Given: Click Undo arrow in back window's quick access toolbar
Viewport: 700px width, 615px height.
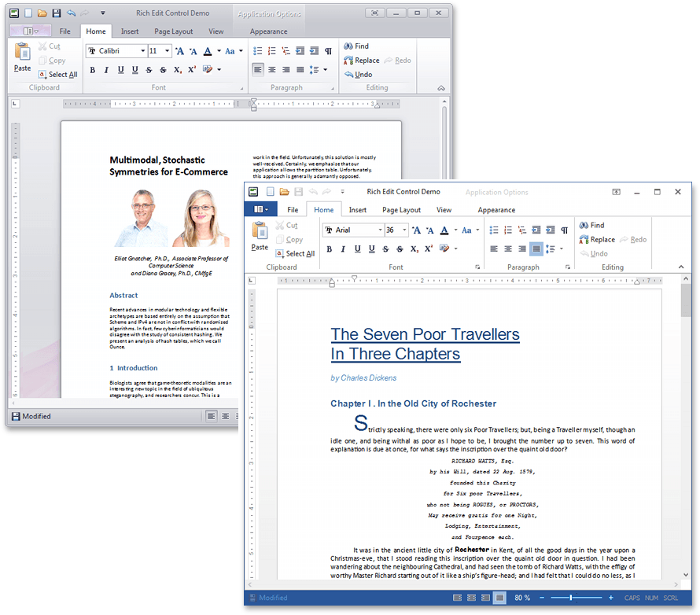Looking at the screenshot, I should point(71,13).
